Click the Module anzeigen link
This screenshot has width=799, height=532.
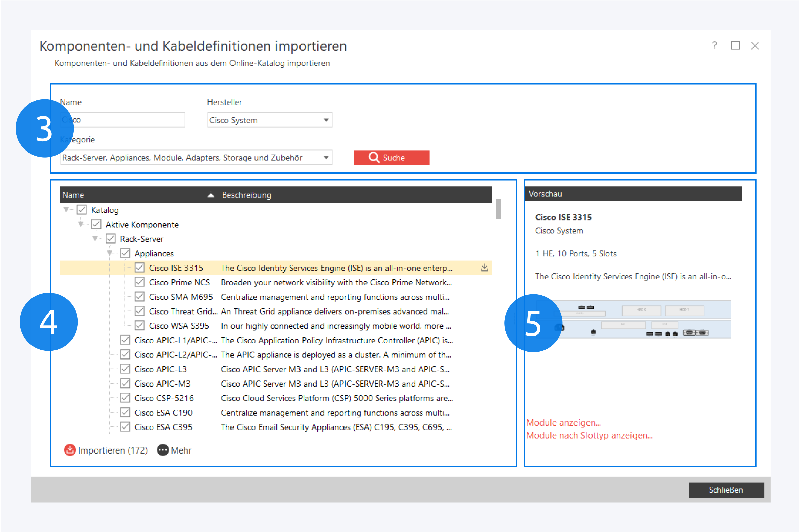[x=563, y=423]
